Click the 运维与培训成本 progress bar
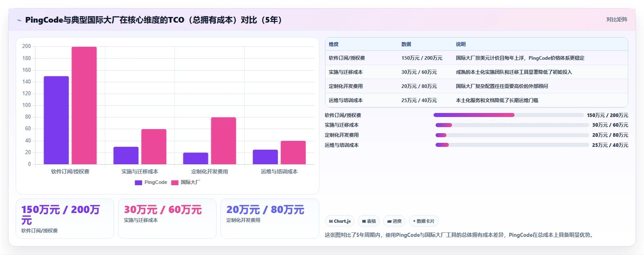Screen dimensions: 644x255 (x=512, y=145)
